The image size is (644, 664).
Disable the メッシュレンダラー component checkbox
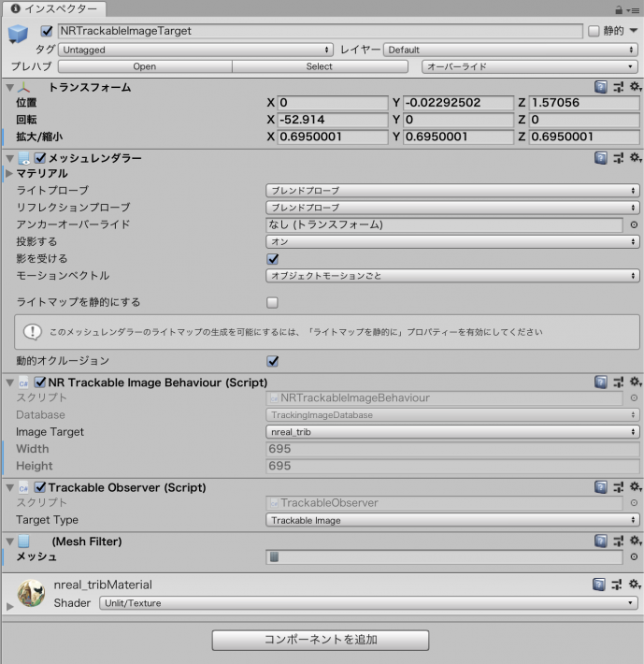[40, 158]
